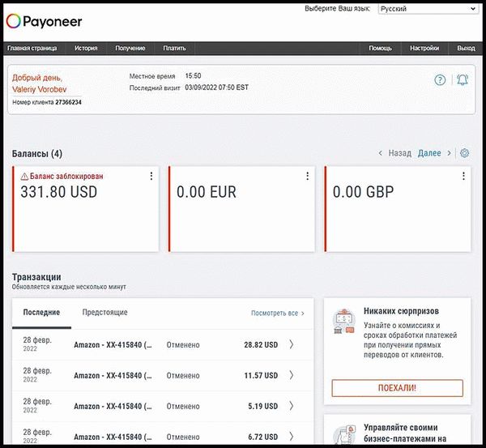Expand the 6.72 USD transaction chevron

[x=292, y=437]
